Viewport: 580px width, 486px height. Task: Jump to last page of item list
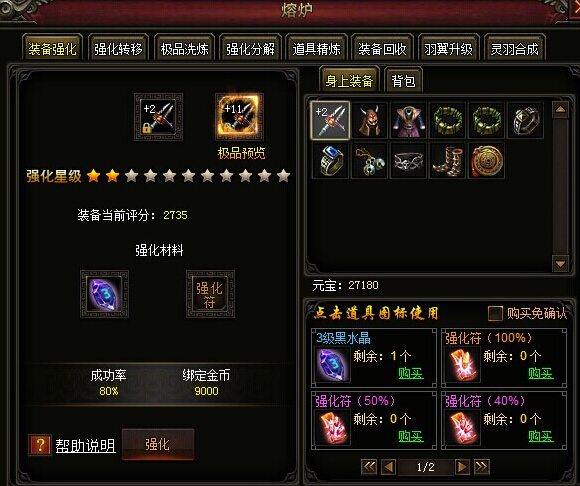[x=482, y=467]
